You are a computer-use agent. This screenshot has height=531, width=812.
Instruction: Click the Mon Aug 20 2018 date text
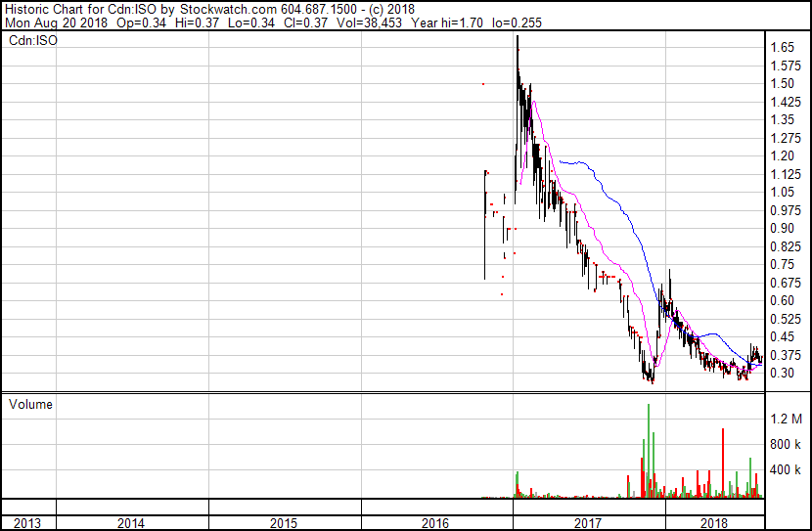tap(57, 22)
